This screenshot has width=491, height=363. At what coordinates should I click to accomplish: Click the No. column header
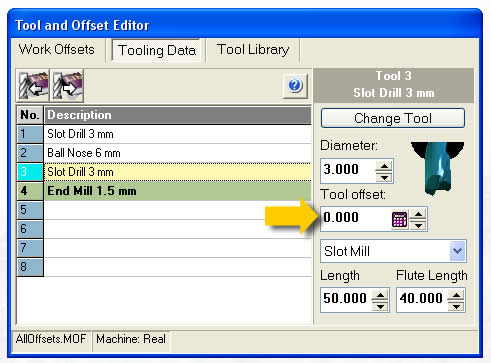coord(30,115)
